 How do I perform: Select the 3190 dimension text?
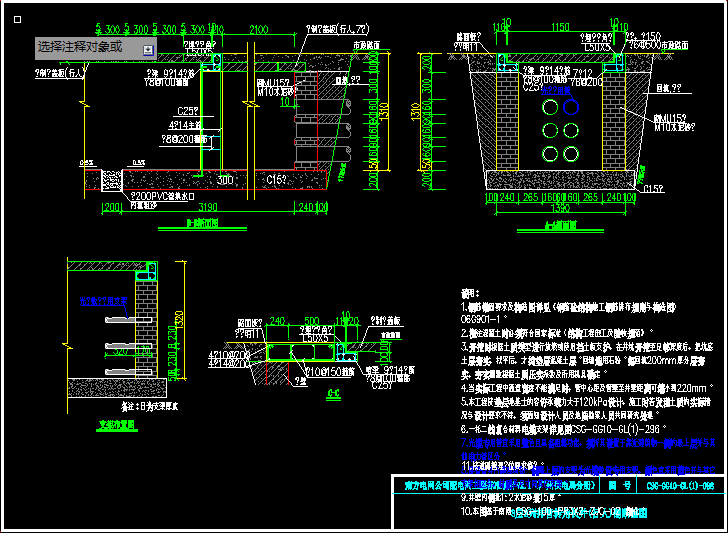(205, 207)
